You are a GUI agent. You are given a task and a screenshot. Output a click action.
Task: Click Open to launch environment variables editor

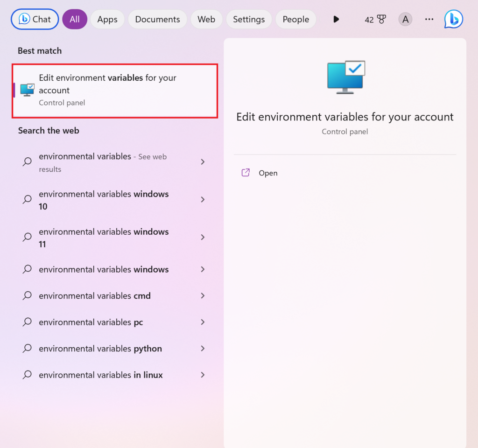pos(259,173)
